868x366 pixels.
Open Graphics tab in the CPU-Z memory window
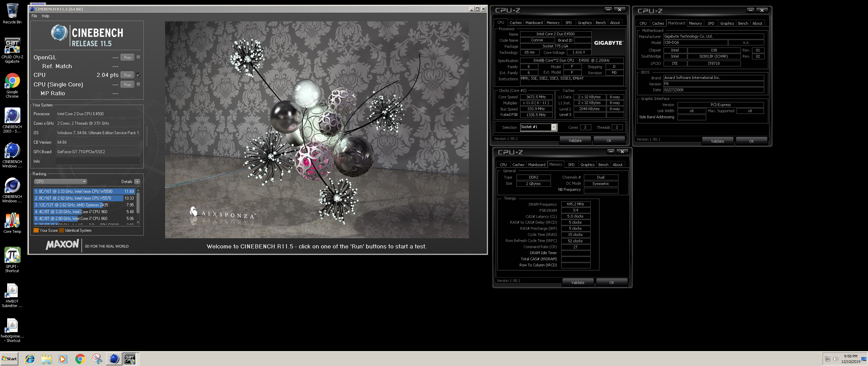point(587,165)
